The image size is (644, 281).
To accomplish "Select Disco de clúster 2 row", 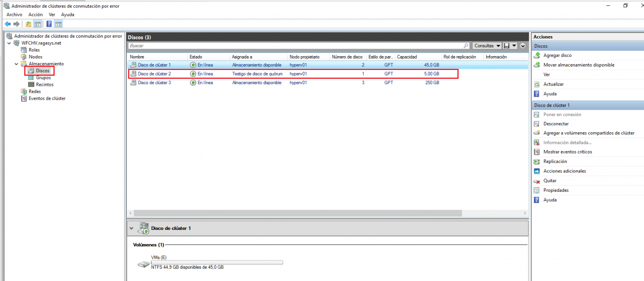I will (x=252, y=73).
